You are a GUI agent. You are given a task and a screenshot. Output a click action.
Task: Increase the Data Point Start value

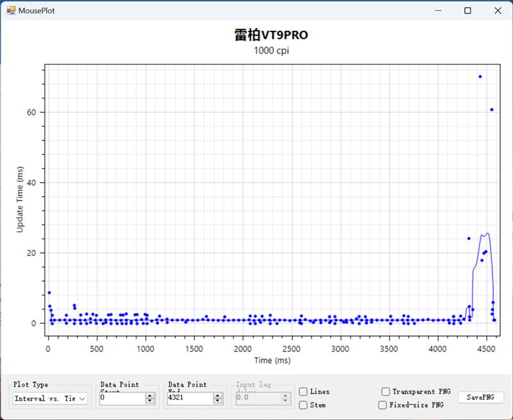150,396
